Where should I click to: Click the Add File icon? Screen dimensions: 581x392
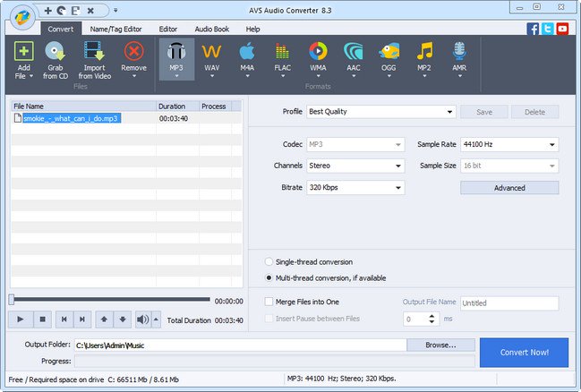pyautogui.click(x=23, y=52)
